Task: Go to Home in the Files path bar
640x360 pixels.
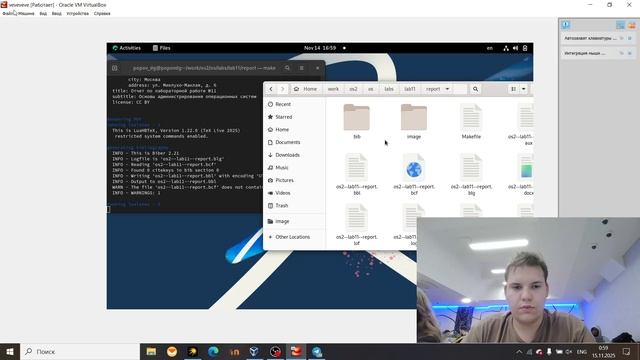Action: coord(306,89)
